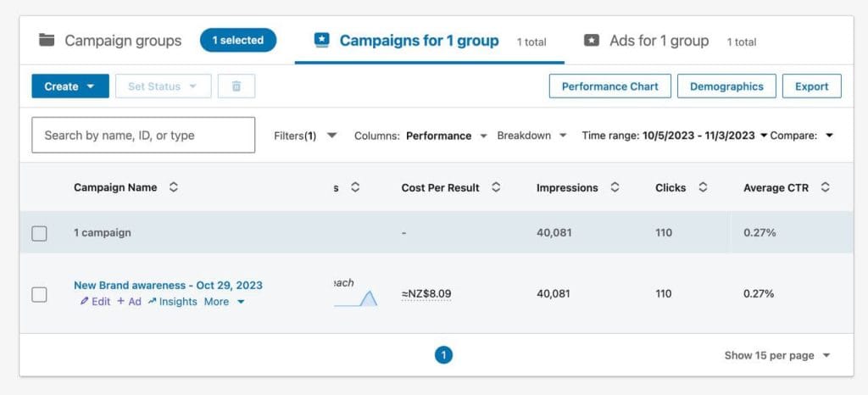This screenshot has height=395, width=868.
Task: Open the Create dropdown button
Action: pyautogui.click(x=70, y=86)
